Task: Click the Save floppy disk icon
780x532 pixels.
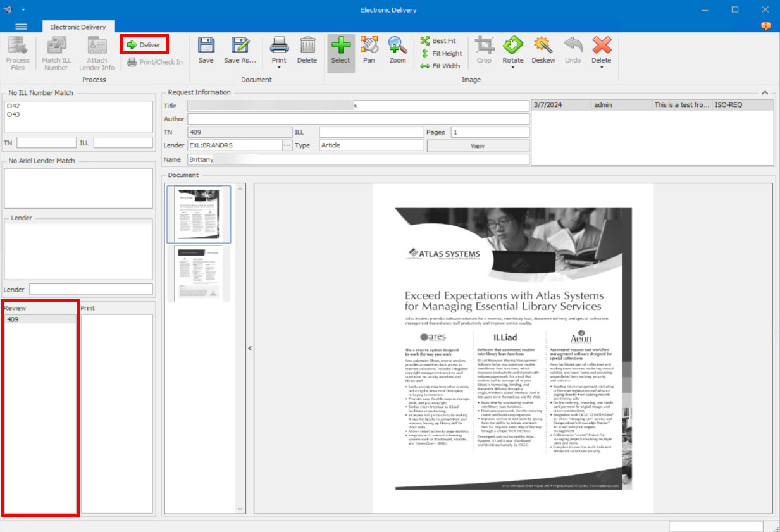Action: (x=206, y=46)
